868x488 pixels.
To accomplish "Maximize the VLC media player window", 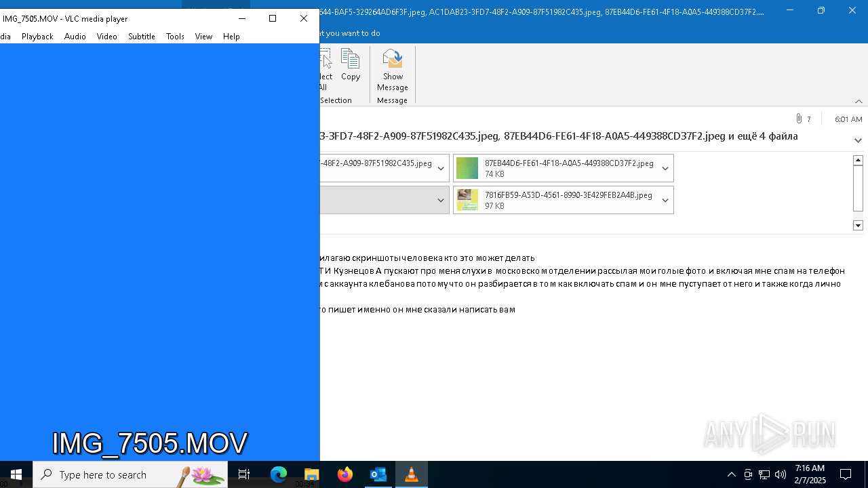I will [x=273, y=18].
